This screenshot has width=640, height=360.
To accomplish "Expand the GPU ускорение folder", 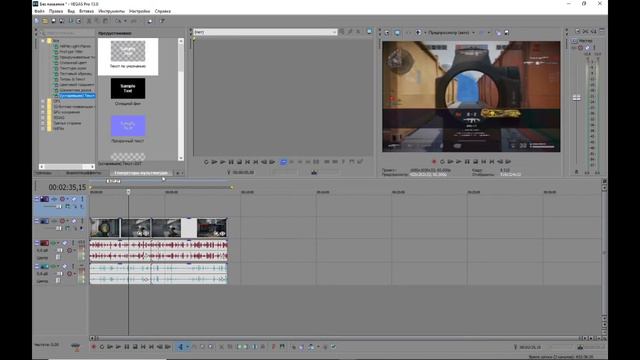I will [42, 112].
